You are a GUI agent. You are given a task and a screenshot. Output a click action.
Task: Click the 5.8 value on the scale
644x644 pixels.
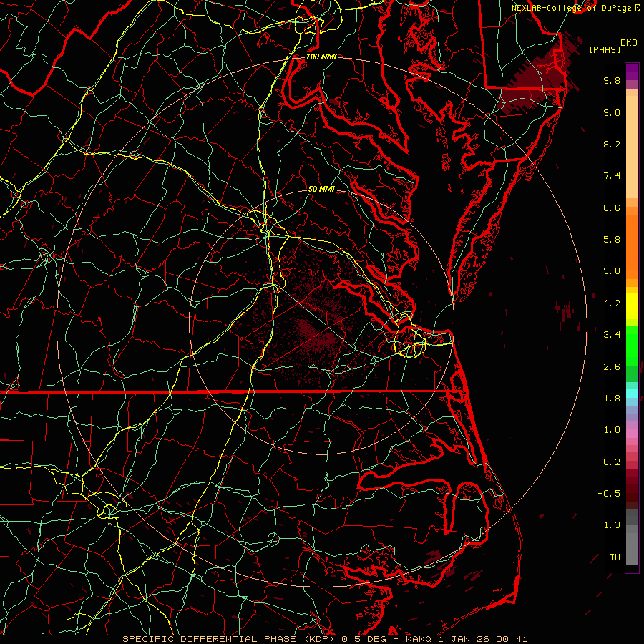pos(612,240)
